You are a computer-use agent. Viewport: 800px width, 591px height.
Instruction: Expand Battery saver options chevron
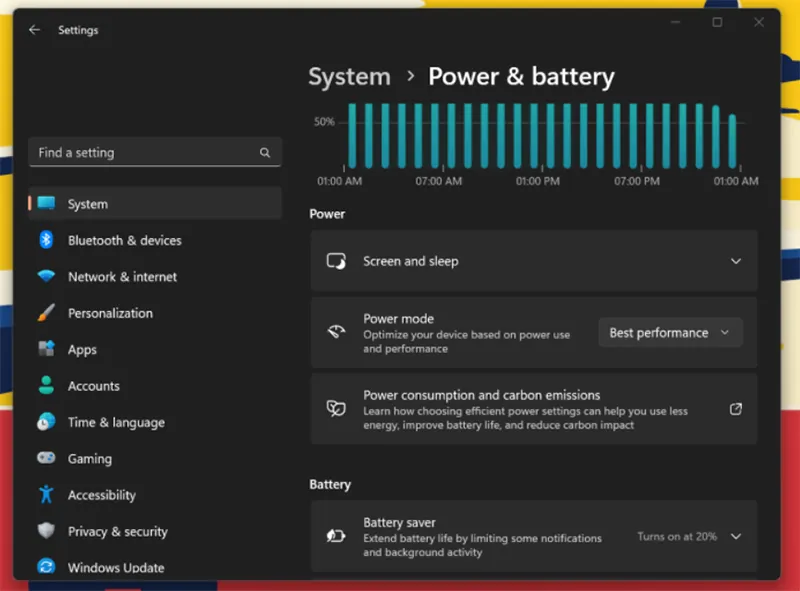736,536
